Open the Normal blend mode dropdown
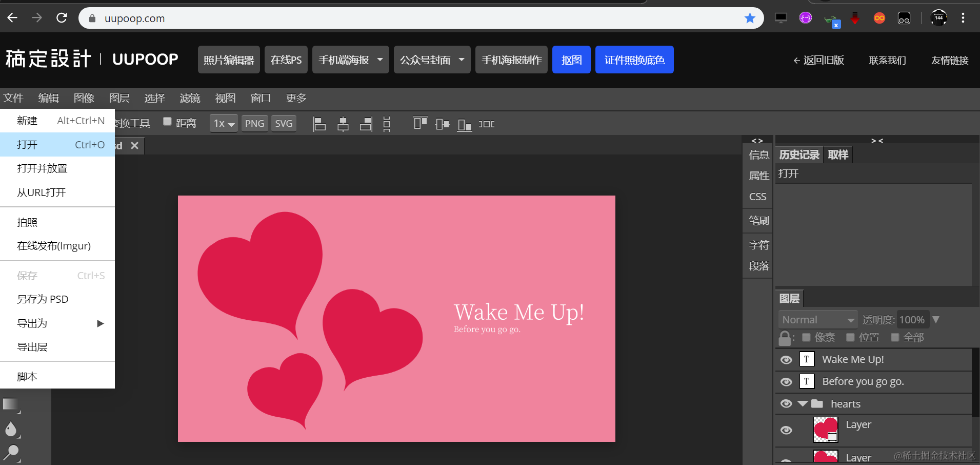This screenshot has width=980, height=465. [x=818, y=320]
